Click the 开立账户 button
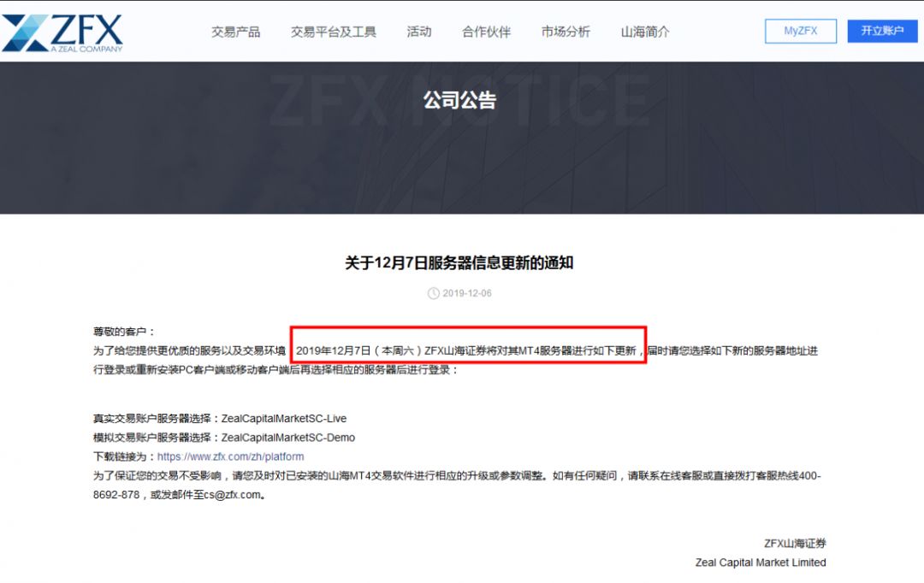The height and width of the screenshot is (583, 924). pyautogui.click(x=882, y=32)
